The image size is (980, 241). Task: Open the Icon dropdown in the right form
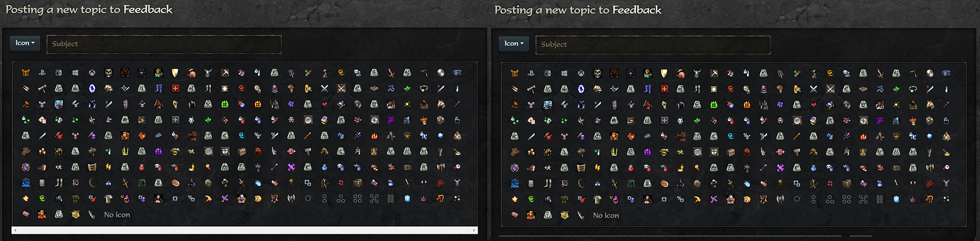pyautogui.click(x=514, y=44)
